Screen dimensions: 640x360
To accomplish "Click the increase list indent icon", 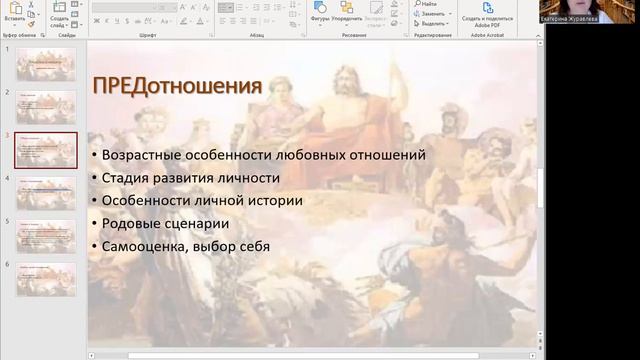I will click(x=267, y=8).
